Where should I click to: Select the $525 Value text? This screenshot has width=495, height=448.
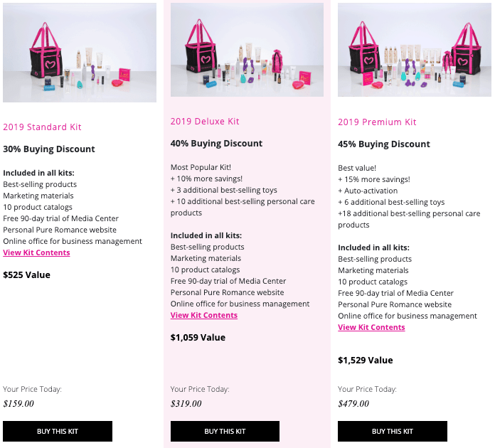click(x=26, y=274)
